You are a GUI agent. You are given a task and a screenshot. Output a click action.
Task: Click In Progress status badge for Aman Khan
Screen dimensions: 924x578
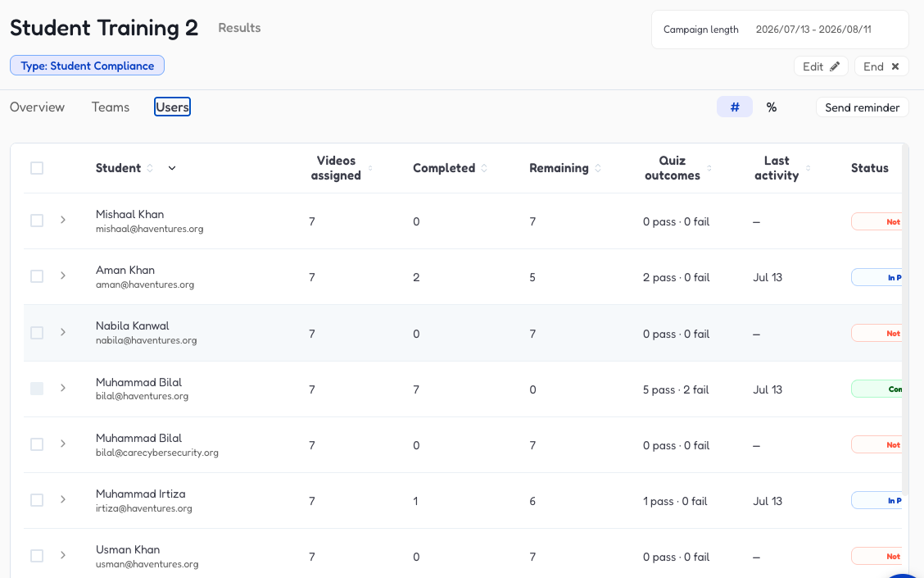[x=876, y=277]
